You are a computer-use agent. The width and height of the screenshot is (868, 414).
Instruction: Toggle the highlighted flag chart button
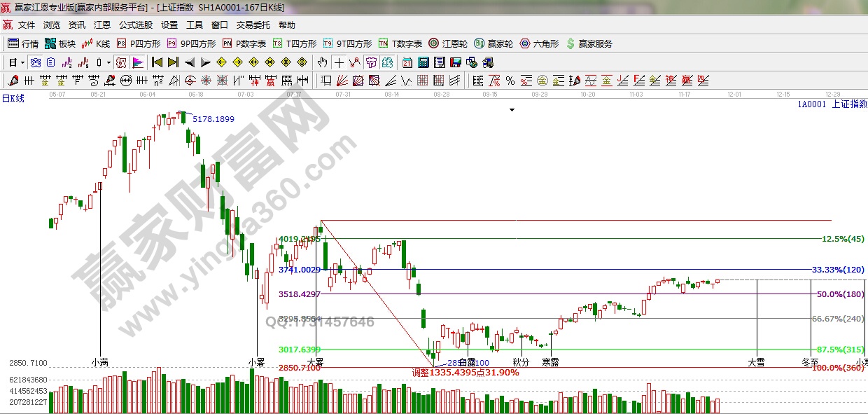coord(137,62)
